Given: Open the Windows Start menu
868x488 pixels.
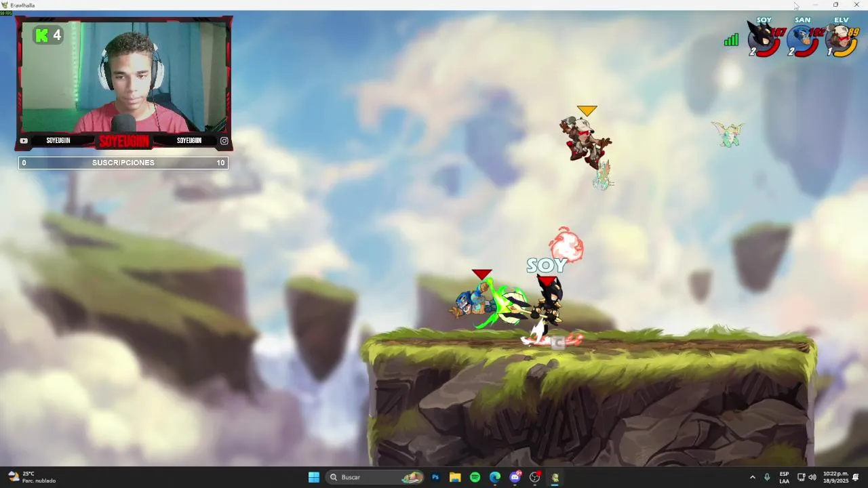Looking at the screenshot, I should 314,477.
